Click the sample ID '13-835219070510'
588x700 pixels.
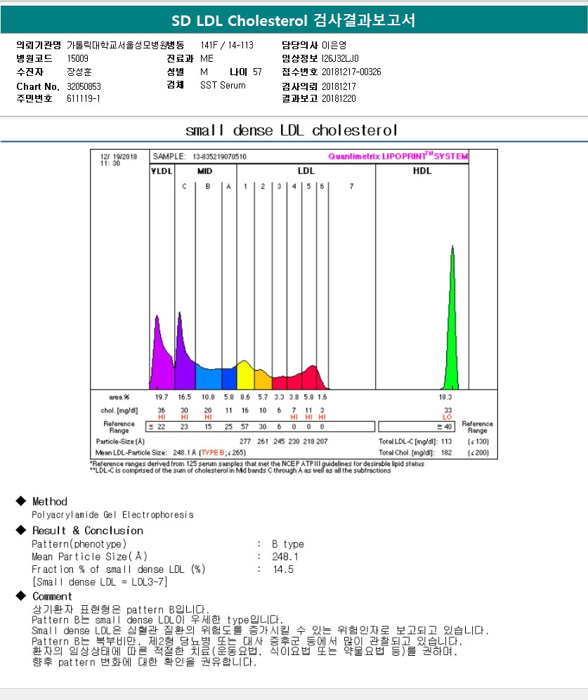tap(219, 157)
